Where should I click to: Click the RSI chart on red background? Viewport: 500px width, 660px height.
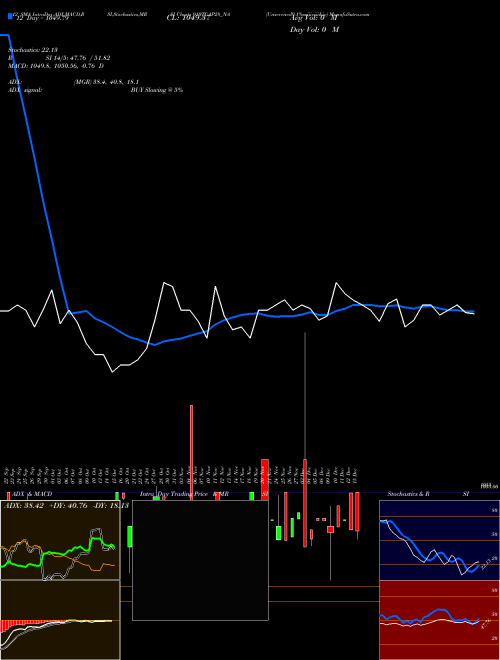(x=439, y=620)
